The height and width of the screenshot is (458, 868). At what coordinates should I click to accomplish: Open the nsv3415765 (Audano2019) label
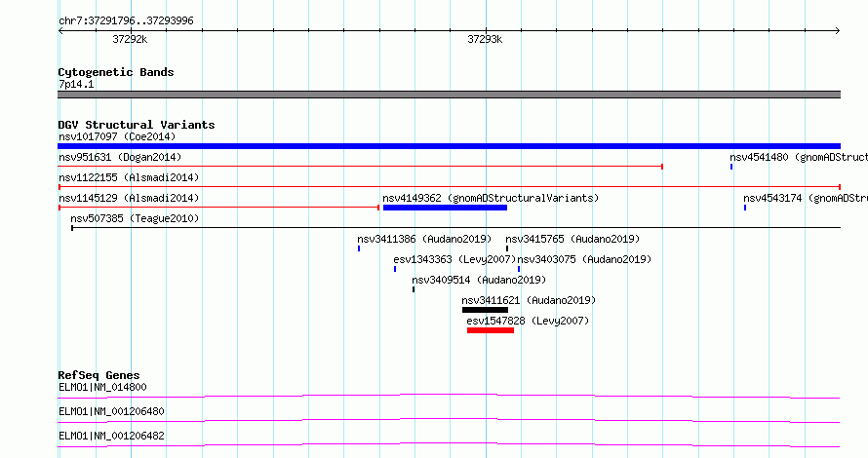point(572,239)
